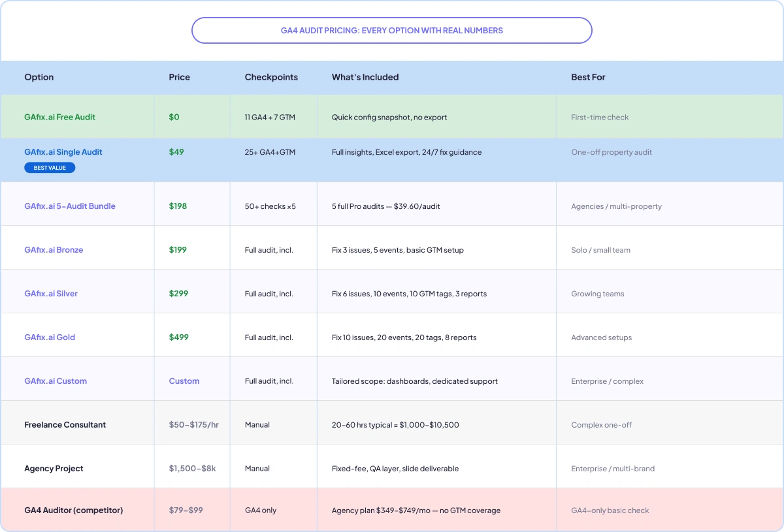Click the $79–$99 price cell
Image resolution: width=784 pixels, height=532 pixels.
point(186,510)
